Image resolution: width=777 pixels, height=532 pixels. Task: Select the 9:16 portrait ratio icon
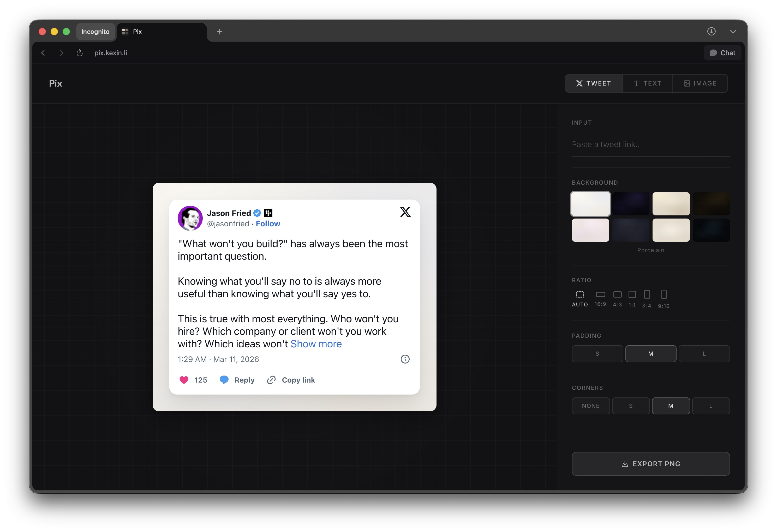click(x=664, y=295)
